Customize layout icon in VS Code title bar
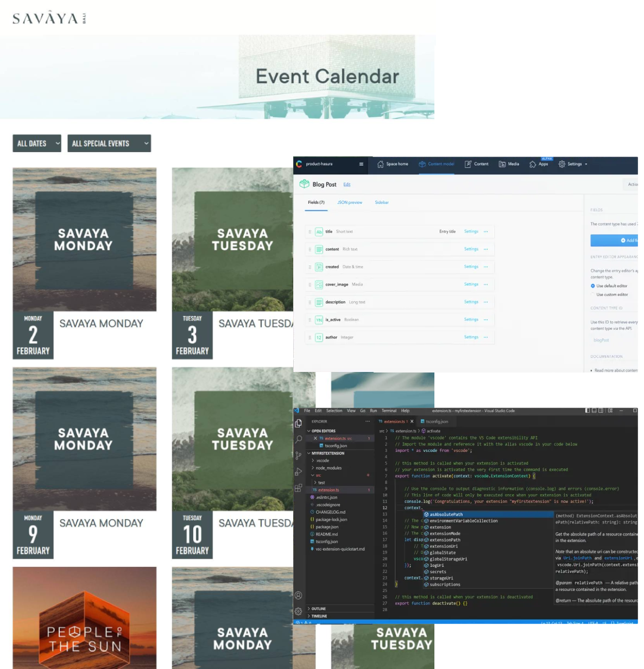644x669 pixels. [610, 411]
